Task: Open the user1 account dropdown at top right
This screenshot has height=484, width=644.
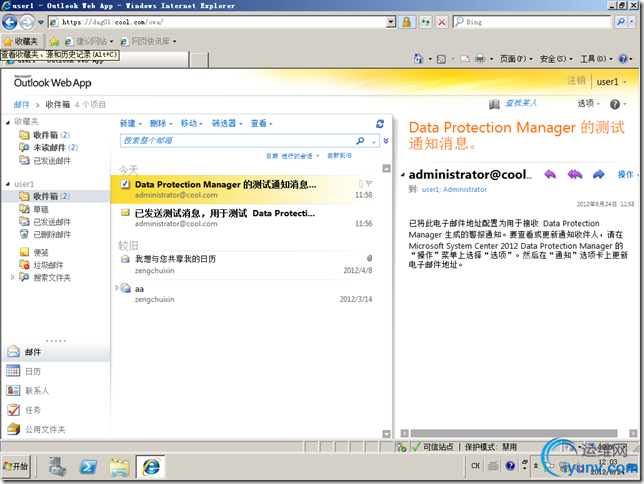Action: point(611,82)
